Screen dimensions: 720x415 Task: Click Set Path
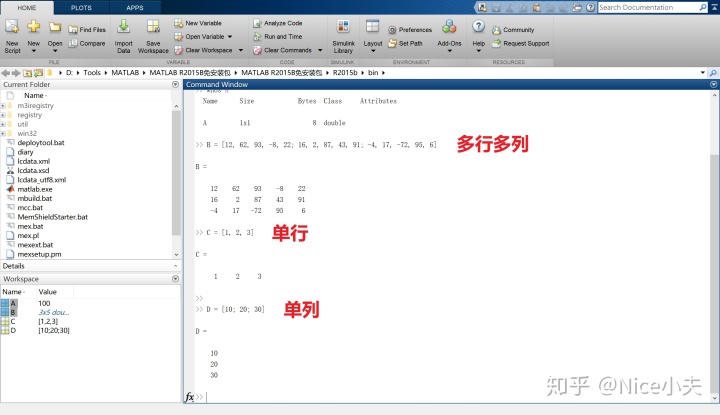coord(405,44)
